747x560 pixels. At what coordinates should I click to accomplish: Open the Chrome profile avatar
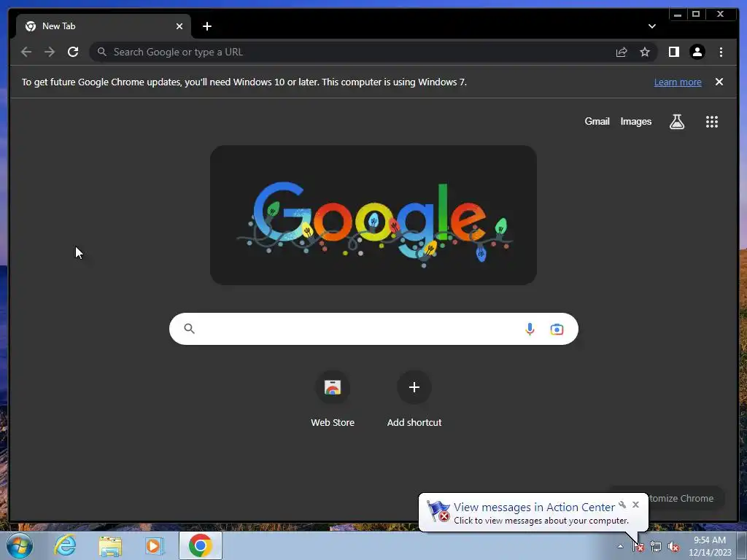click(697, 52)
